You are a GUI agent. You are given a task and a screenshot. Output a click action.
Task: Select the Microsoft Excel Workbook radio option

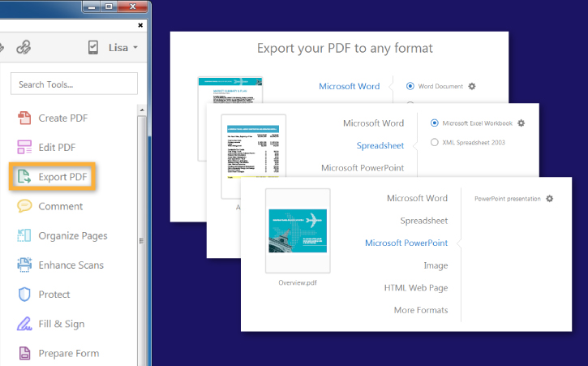pos(435,123)
